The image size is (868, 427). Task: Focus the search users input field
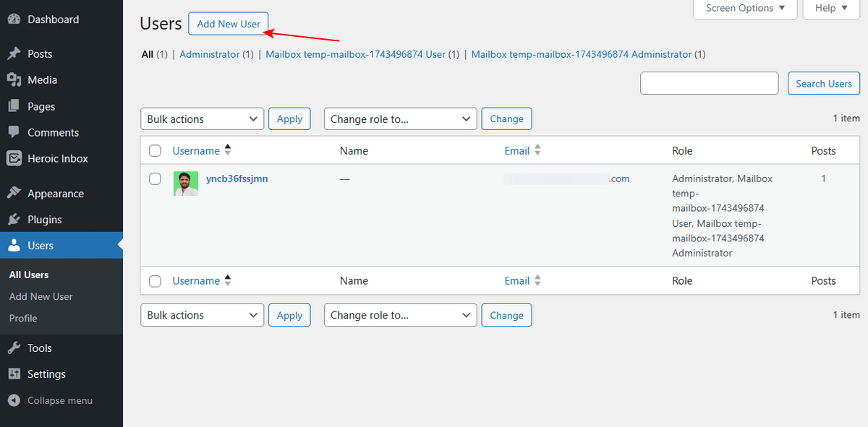[709, 83]
